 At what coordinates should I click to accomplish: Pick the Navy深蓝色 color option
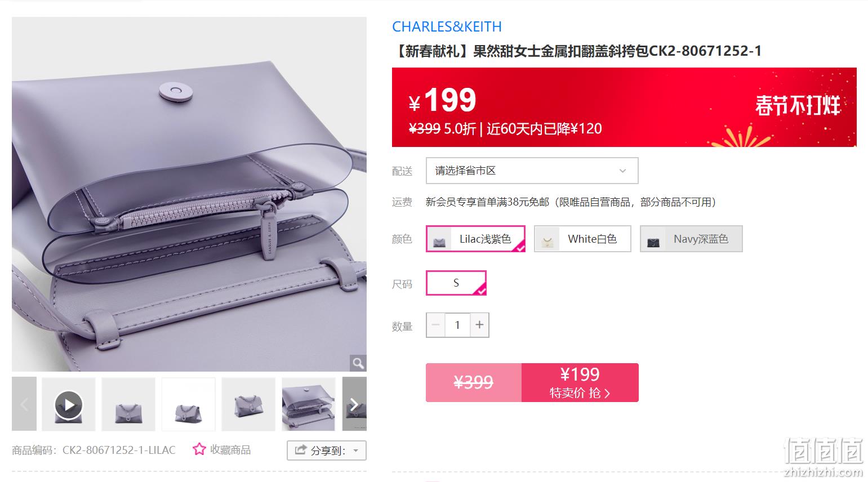[x=691, y=239]
